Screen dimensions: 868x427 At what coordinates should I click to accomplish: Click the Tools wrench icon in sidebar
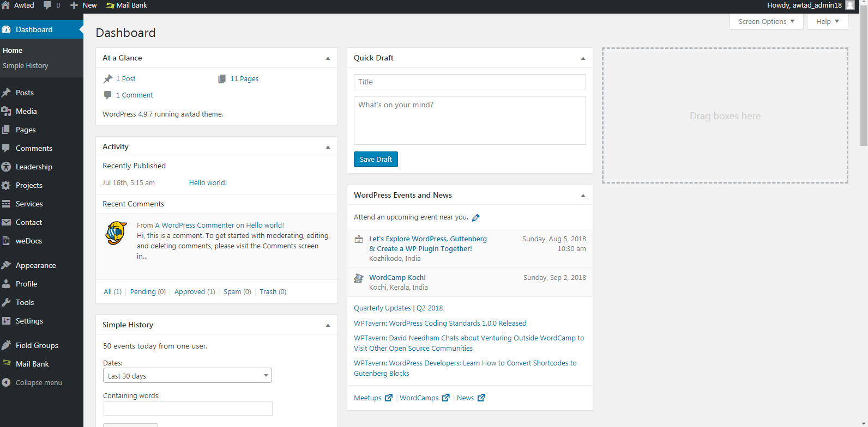(x=6, y=302)
